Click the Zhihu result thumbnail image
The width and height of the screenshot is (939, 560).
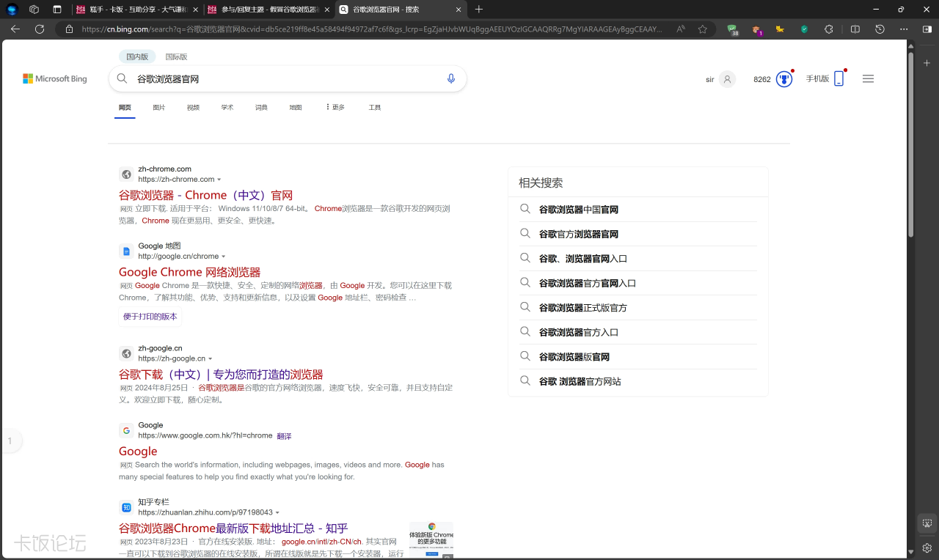(431, 540)
